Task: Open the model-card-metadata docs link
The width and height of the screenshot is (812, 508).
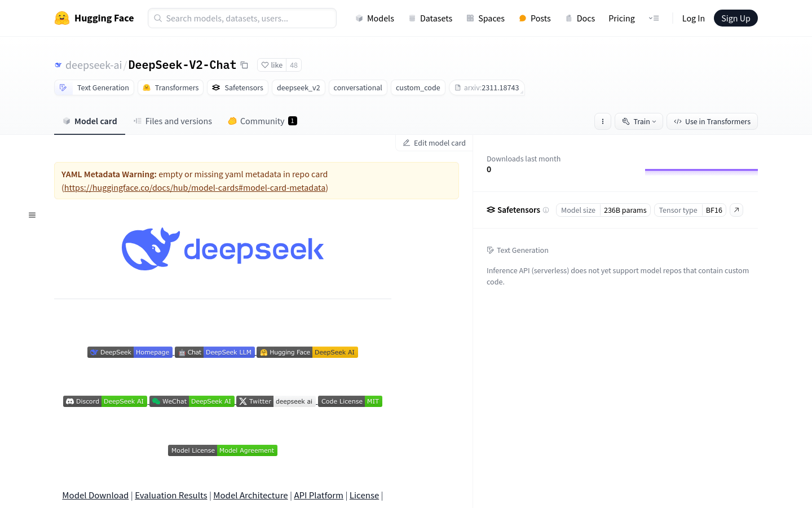Action: click(x=195, y=187)
